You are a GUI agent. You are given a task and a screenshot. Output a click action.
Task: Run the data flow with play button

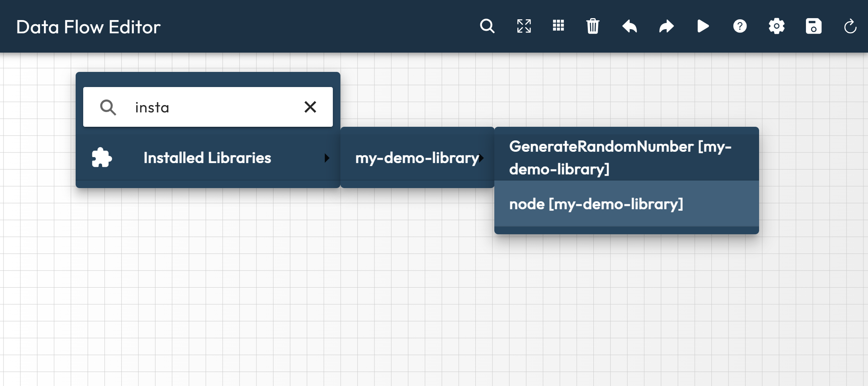tap(703, 26)
